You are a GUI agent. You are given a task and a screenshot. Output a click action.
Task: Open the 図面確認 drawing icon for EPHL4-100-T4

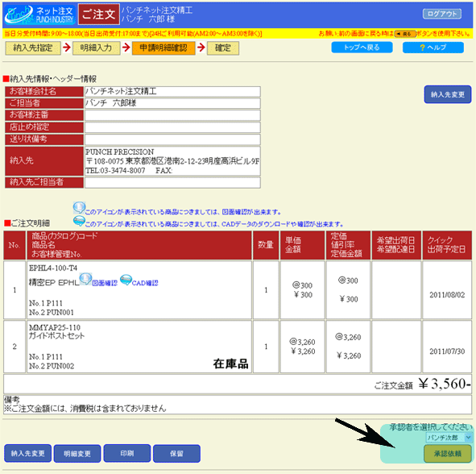click(x=85, y=279)
